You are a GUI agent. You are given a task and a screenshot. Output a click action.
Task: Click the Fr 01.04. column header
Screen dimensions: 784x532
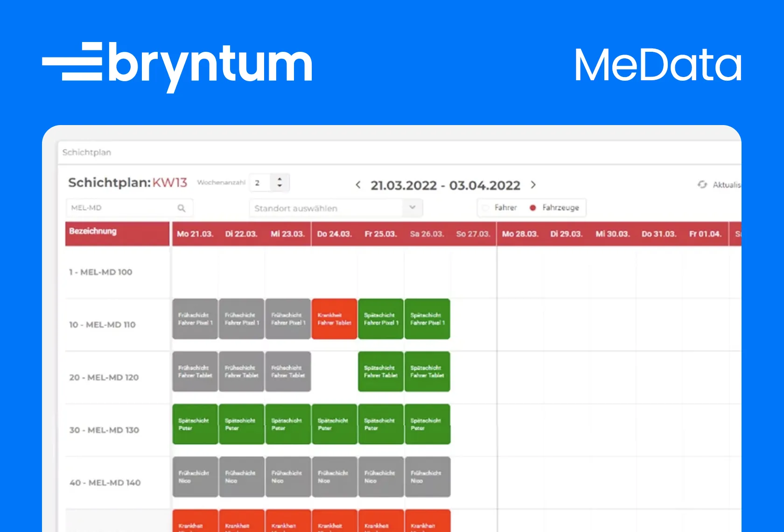click(705, 234)
